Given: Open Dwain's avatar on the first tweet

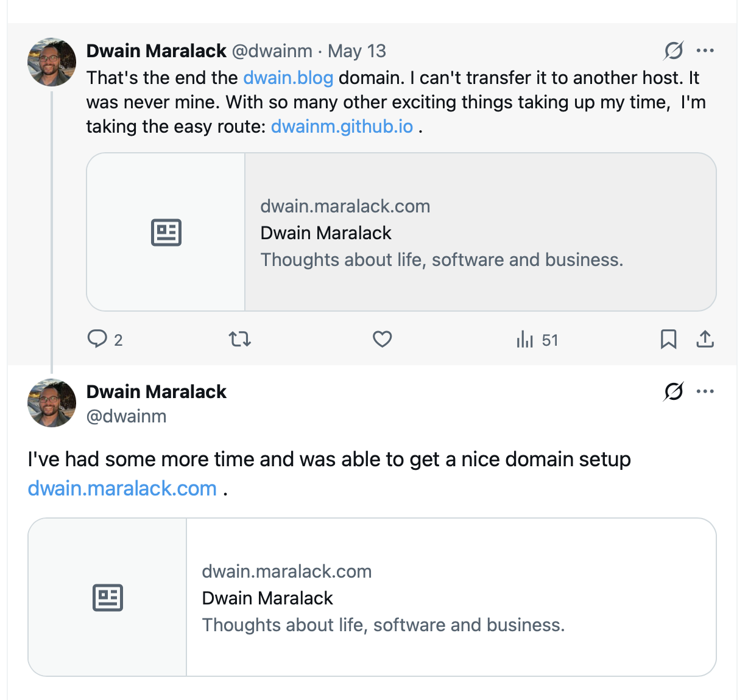Looking at the screenshot, I should coord(52,62).
